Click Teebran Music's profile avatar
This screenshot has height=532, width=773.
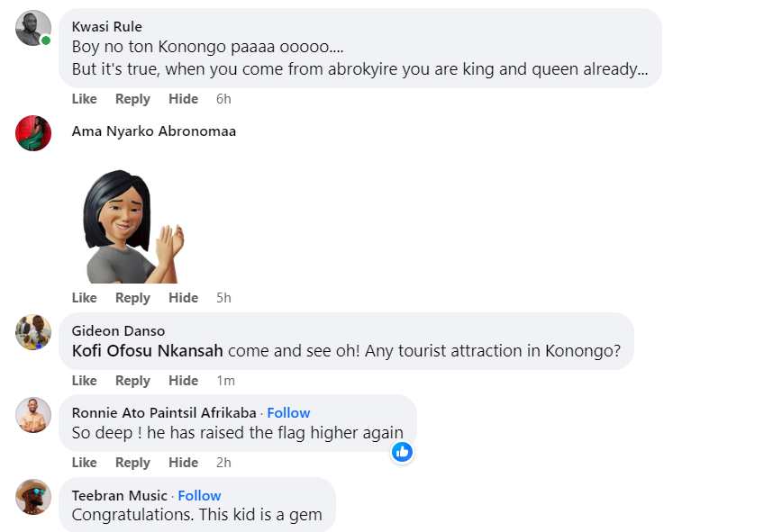(33, 497)
